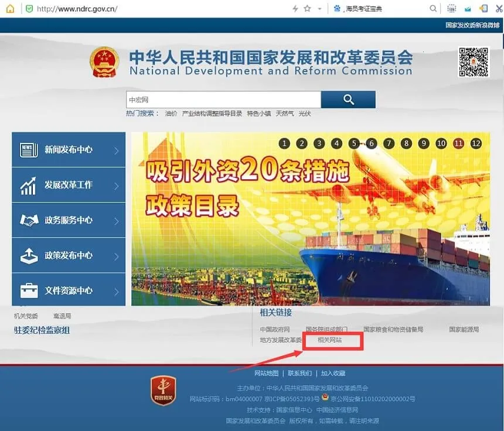Image resolution: width=504 pixels, height=431 pixels.
Task: Expand dropdown arrow next to star
Action: click(319, 9)
